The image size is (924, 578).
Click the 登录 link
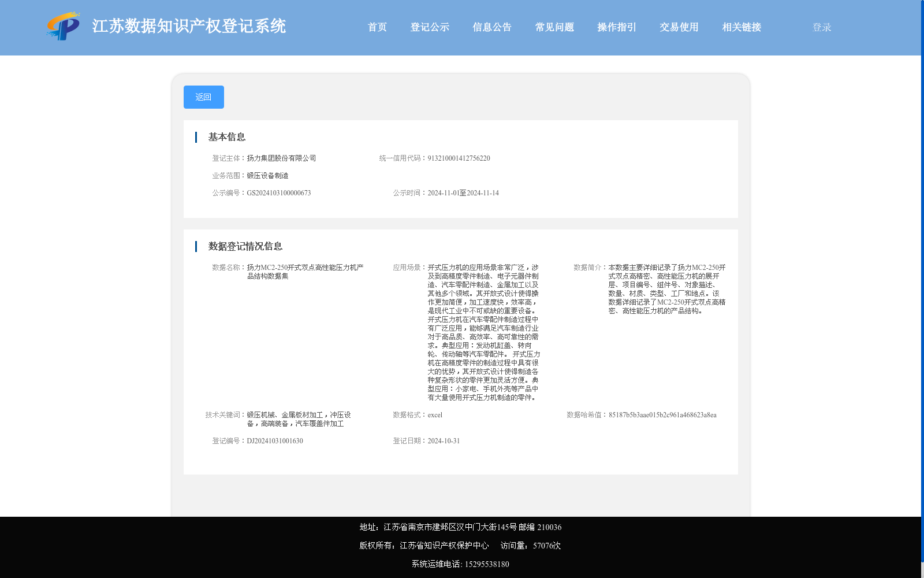(822, 27)
